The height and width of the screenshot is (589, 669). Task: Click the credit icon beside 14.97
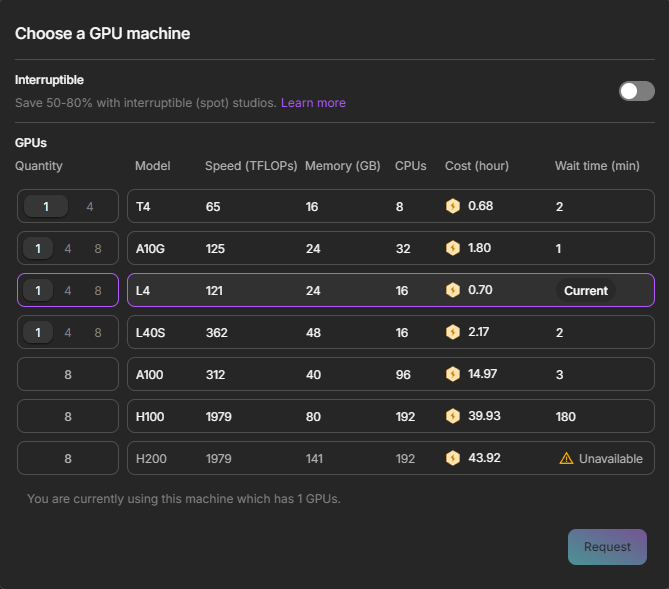point(453,374)
